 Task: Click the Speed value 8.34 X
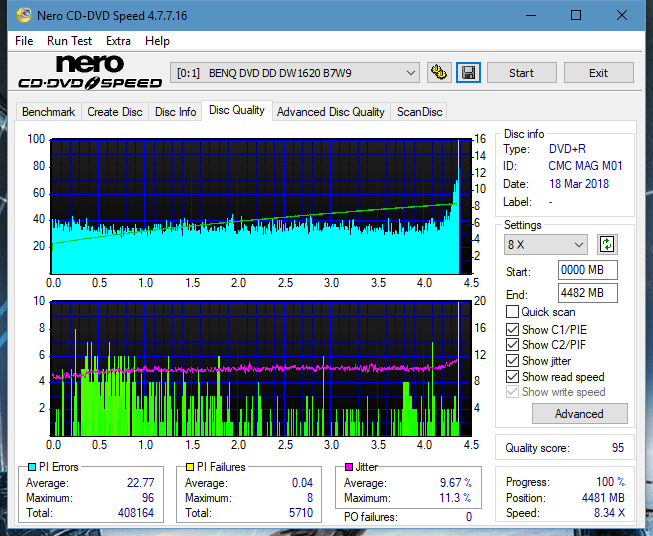[609, 513]
